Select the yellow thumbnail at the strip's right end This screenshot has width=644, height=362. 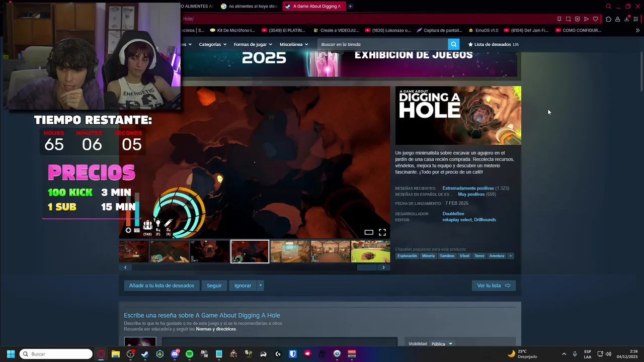point(370,251)
